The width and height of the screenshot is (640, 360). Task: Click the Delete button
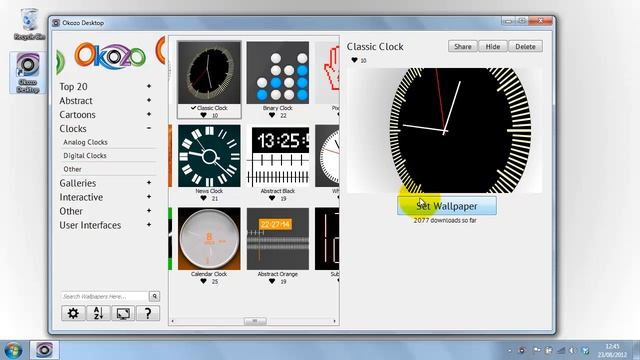pyautogui.click(x=525, y=47)
